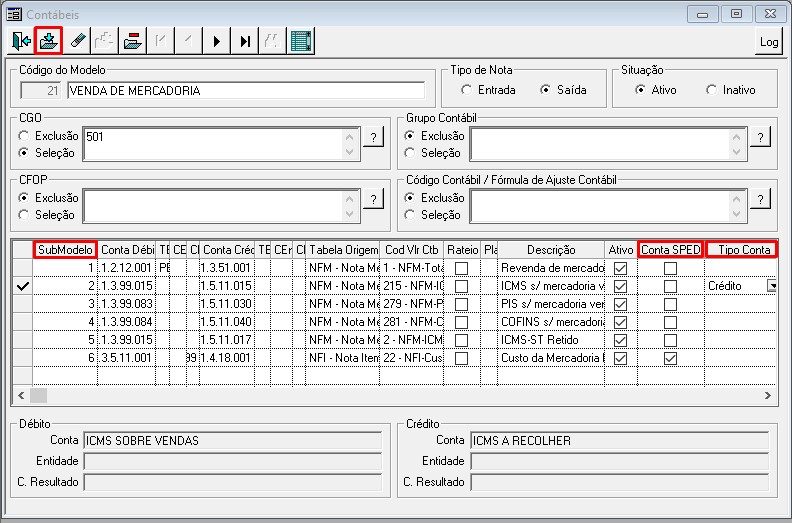Open the Log button
This screenshot has width=792, height=523.
769,41
